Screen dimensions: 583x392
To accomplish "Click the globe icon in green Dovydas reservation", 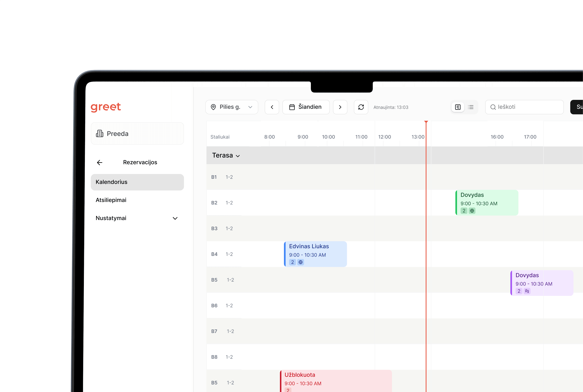I will (x=472, y=211).
